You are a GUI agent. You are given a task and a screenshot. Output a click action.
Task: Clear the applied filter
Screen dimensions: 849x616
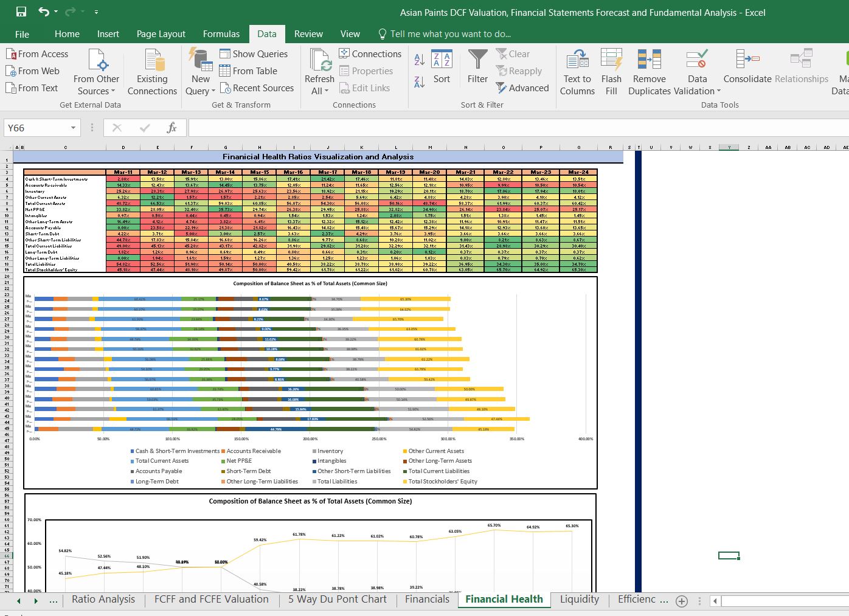click(x=513, y=54)
